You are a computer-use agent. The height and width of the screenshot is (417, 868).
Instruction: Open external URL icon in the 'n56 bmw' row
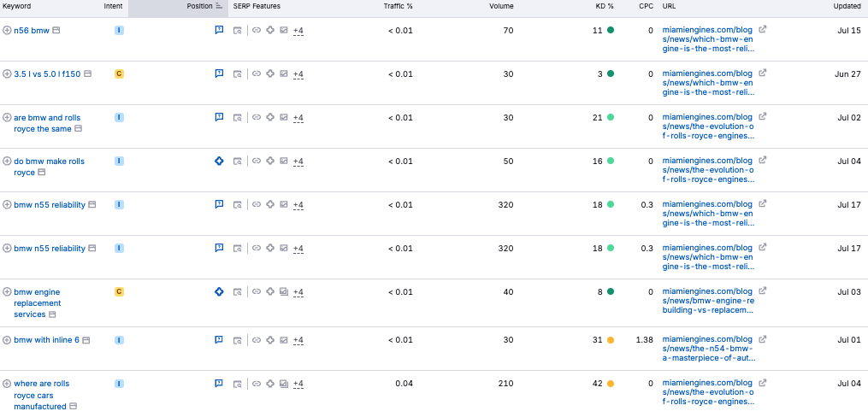(x=762, y=29)
